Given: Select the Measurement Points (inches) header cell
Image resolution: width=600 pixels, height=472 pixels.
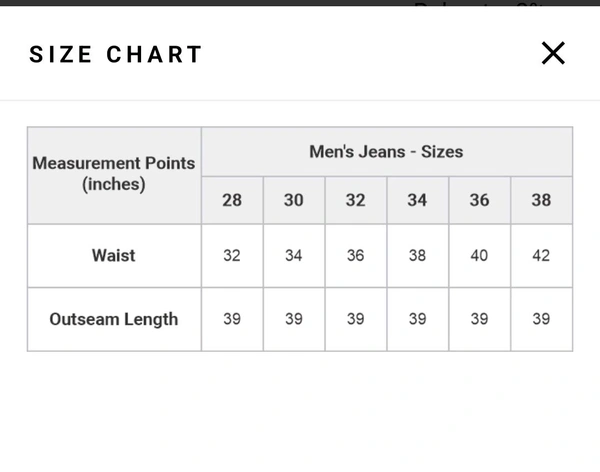Looking at the screenshot, I should tap(114, 174).
